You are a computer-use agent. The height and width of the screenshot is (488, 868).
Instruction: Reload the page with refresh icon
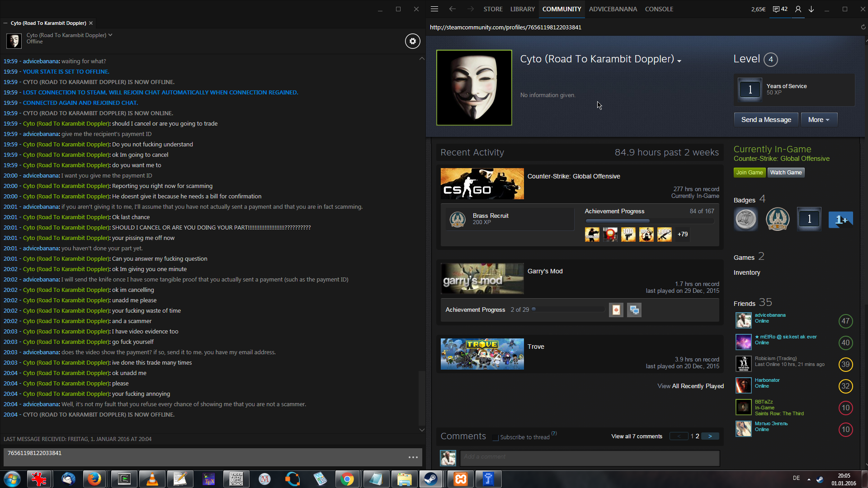[863, 27]
